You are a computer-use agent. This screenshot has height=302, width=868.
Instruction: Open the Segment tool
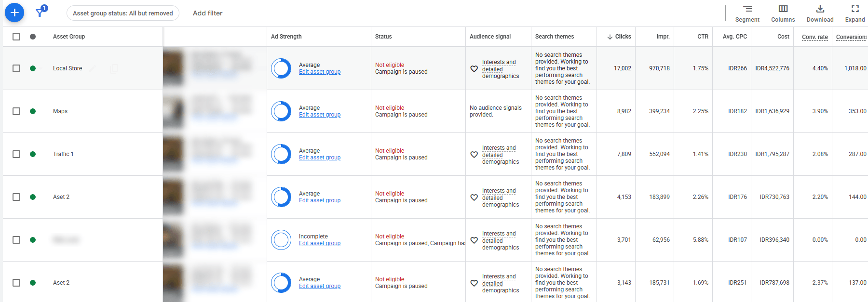tap(747, 13)
